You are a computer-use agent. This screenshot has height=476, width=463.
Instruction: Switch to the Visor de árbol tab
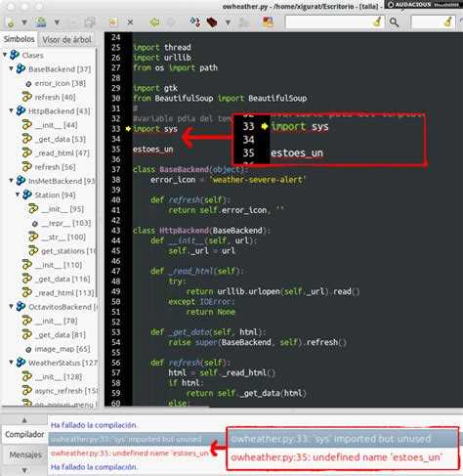click(x=66, y=40)
